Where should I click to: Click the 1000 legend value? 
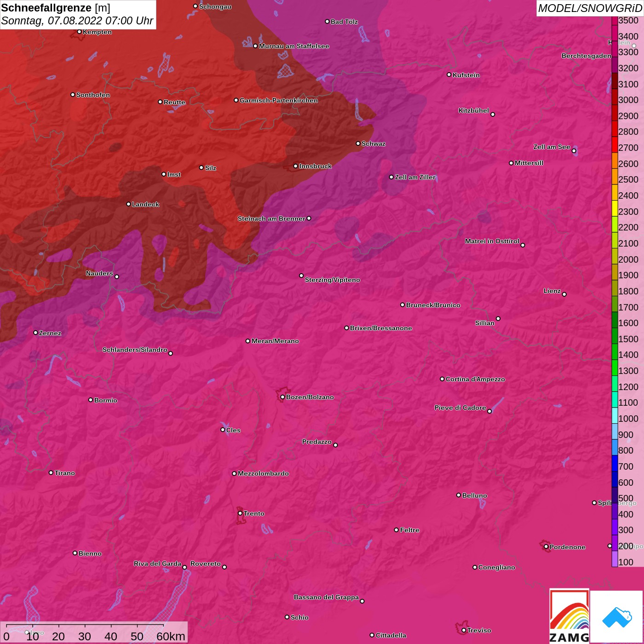(x=628, y=419)
